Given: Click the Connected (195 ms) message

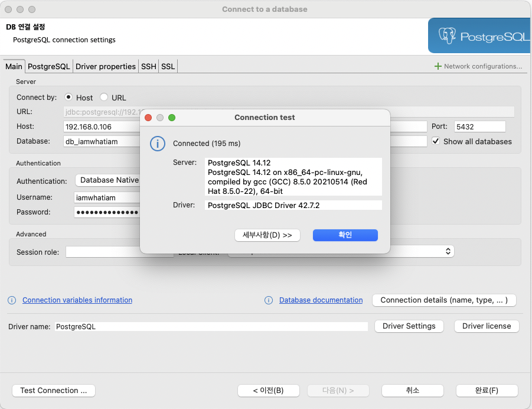Looking at the screenshot, I should [207, 144].
